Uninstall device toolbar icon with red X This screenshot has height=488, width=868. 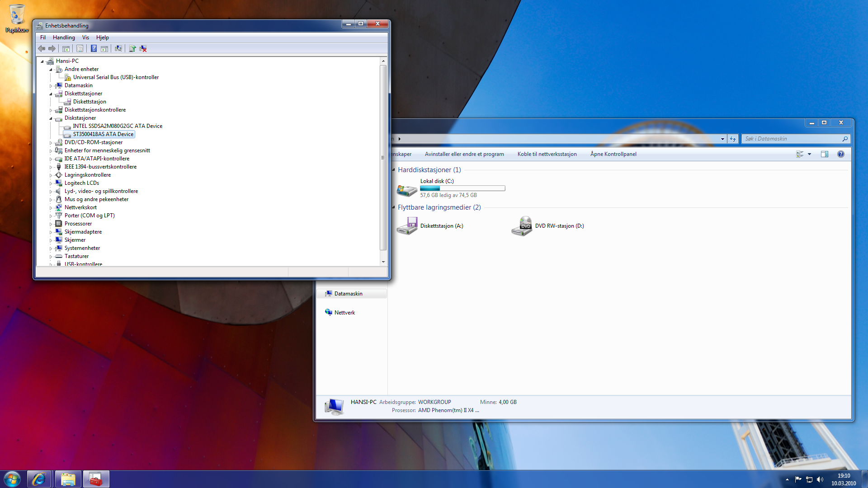pyautogui.click(x=143, y=48)
